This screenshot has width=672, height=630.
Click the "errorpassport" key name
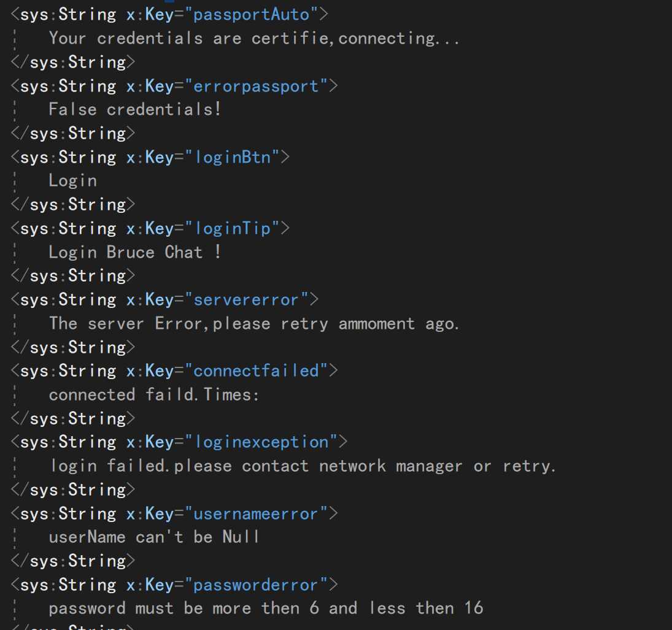click(256, 86)
